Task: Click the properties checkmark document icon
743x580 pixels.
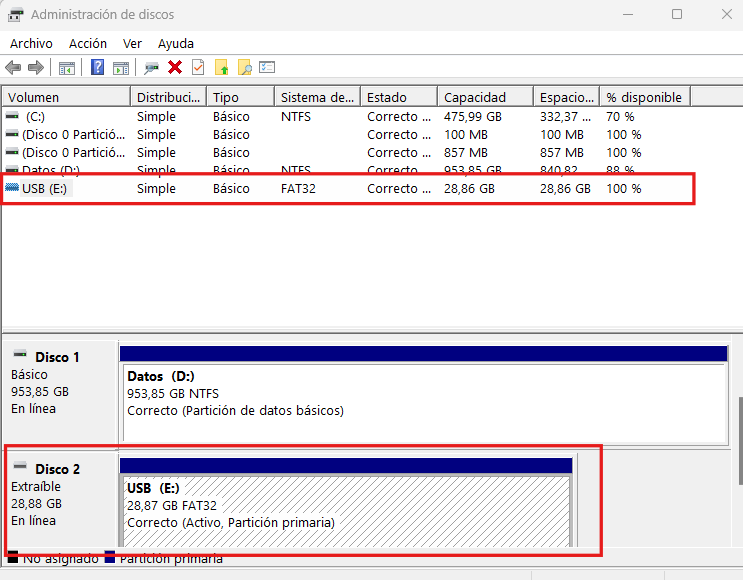Action: [198, 67]
